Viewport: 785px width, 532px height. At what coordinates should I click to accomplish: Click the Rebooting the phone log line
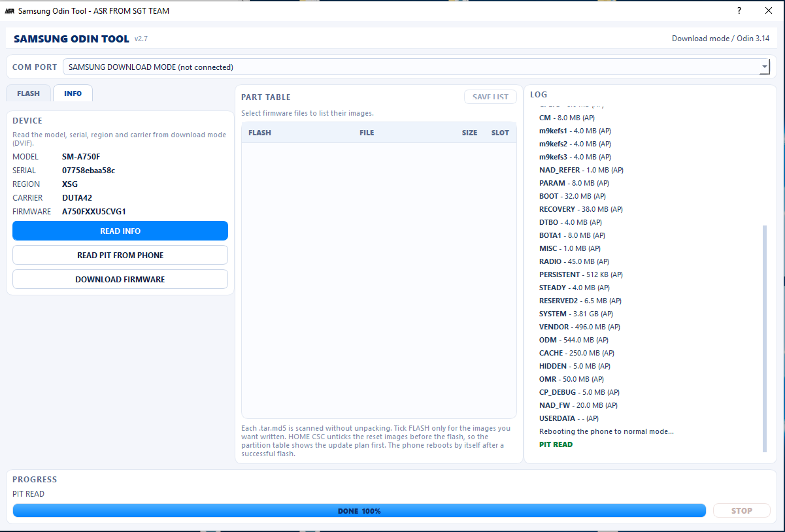(x=607, y=431)
